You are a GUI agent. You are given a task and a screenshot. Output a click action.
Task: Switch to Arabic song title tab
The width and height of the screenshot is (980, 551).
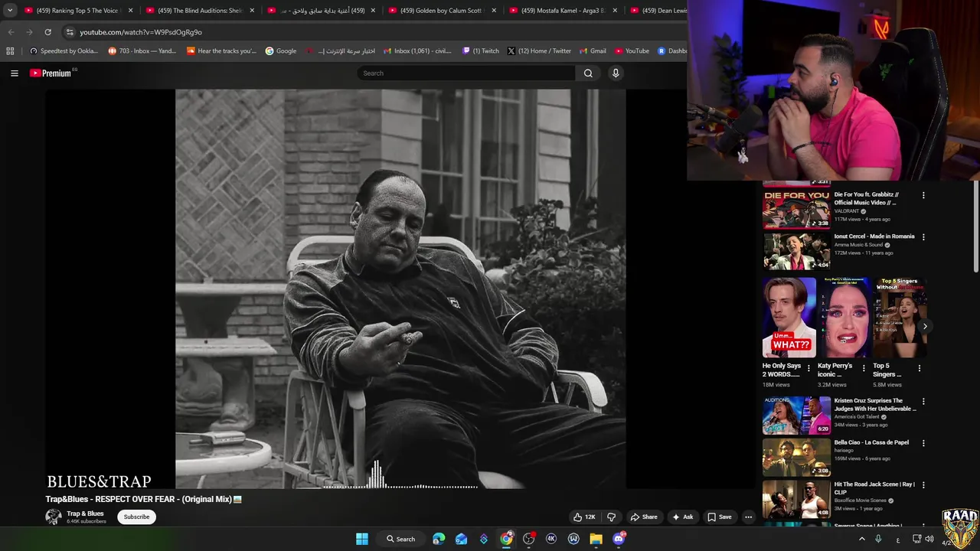pyautogui.click(x=321, y=11)
